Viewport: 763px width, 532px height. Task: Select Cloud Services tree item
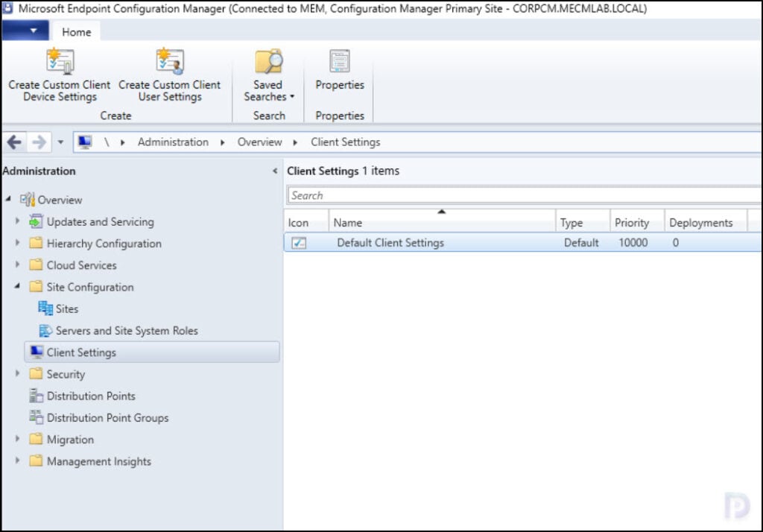coord(81,265)
